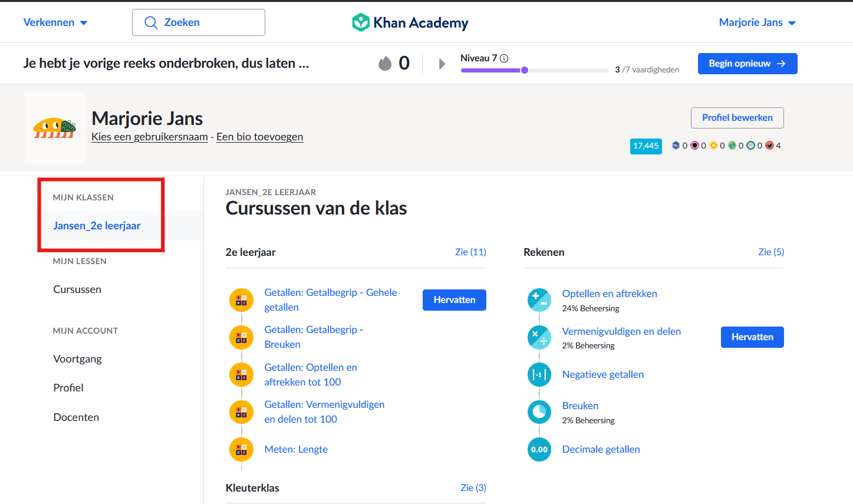Screen dimensions: 853x504
Task: Open the Decimale getallen link
Action: click(601, 449)
